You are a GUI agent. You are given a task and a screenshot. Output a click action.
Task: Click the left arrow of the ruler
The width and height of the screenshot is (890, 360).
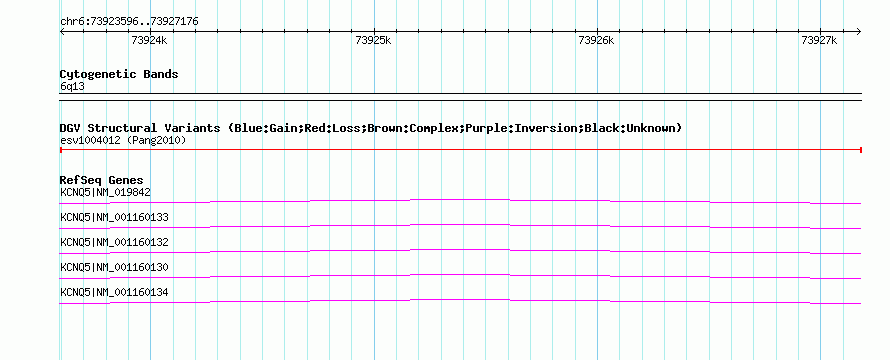coord(62,32)
